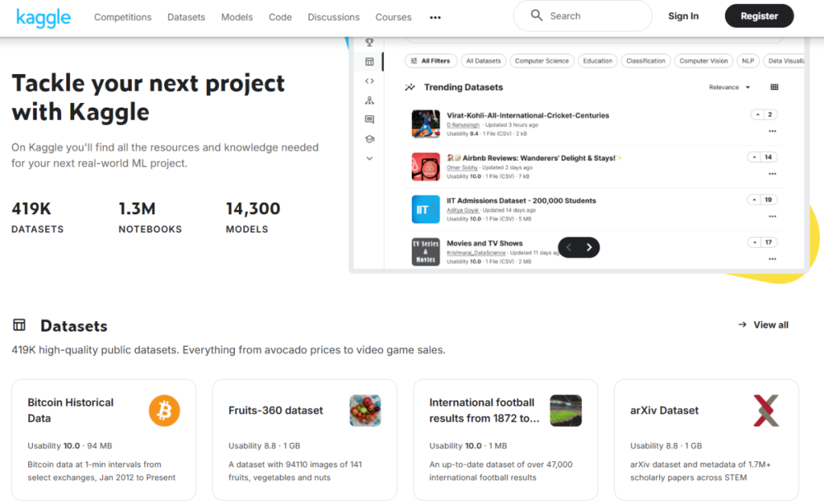
Task: Select the All Datasets filter chip
Action: click(x=484, y=61)
